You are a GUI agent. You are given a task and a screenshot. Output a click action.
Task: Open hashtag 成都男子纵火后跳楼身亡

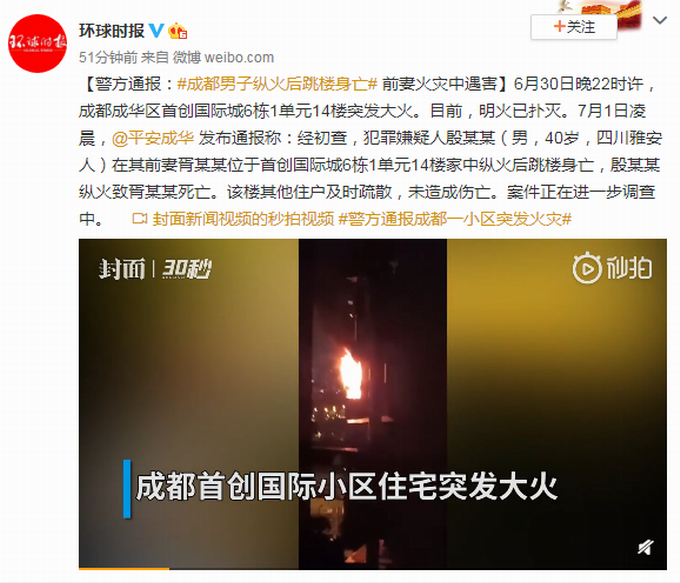(x=278, y=84)
